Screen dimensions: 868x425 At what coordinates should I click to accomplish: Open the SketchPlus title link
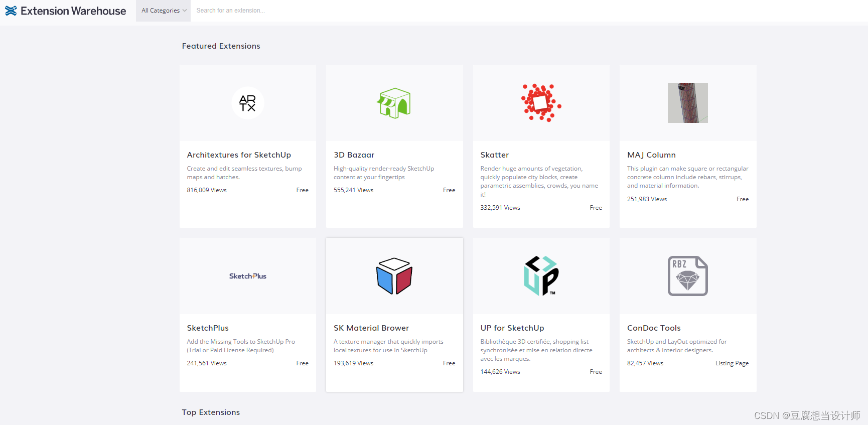click(208, 328)
